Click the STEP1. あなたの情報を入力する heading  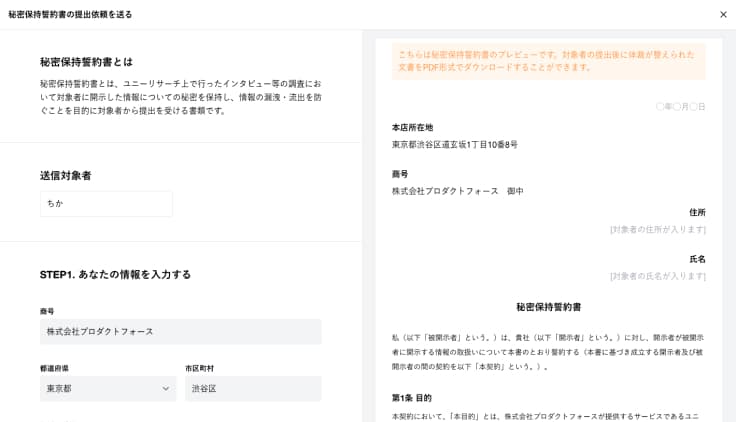click(x=115, y=274)
